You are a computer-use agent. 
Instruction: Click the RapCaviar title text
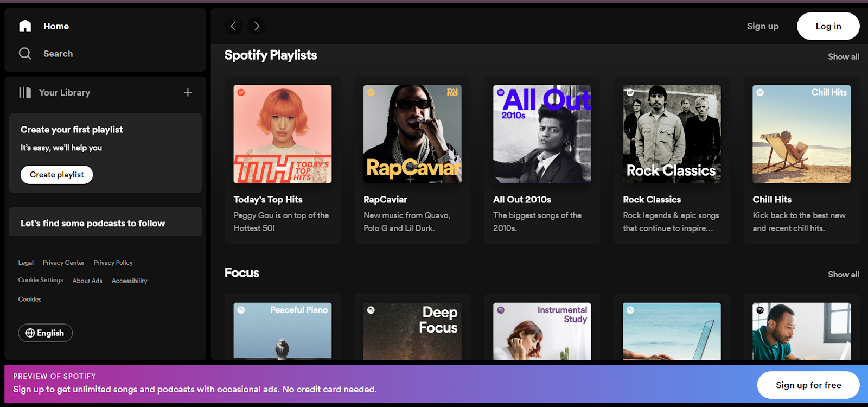385,200
